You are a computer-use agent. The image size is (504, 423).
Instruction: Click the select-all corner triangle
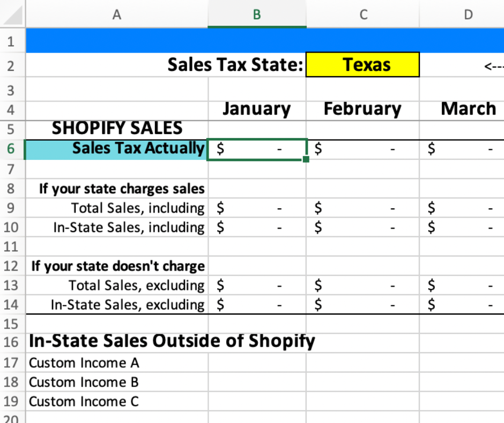point(13,14)
